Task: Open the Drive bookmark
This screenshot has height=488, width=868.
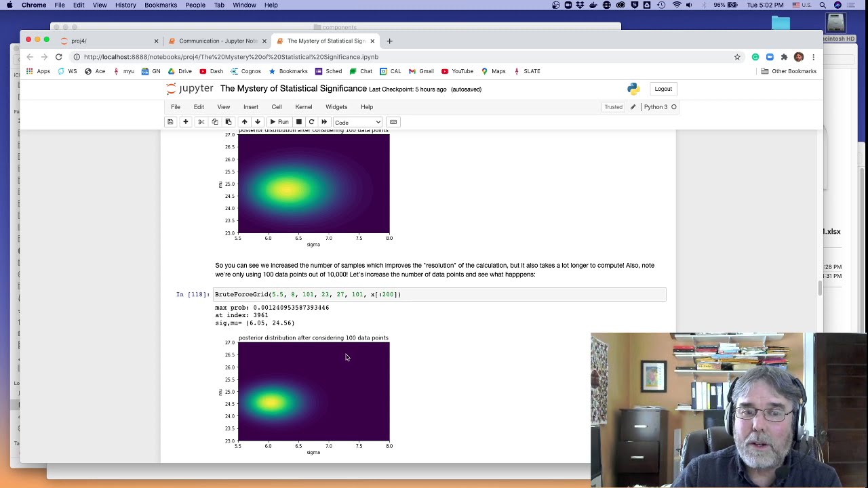Action: coord(180,71)
